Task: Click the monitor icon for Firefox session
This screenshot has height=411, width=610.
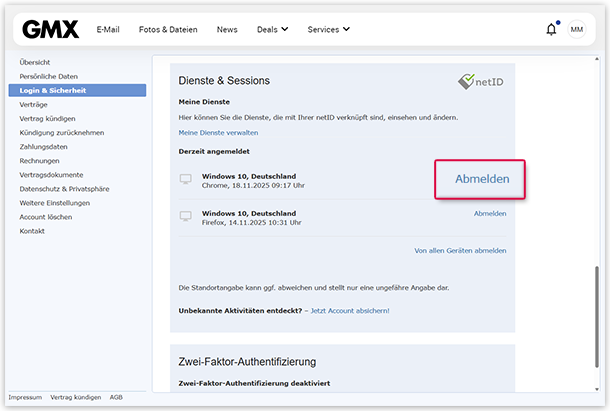Action: pos(184,216)
